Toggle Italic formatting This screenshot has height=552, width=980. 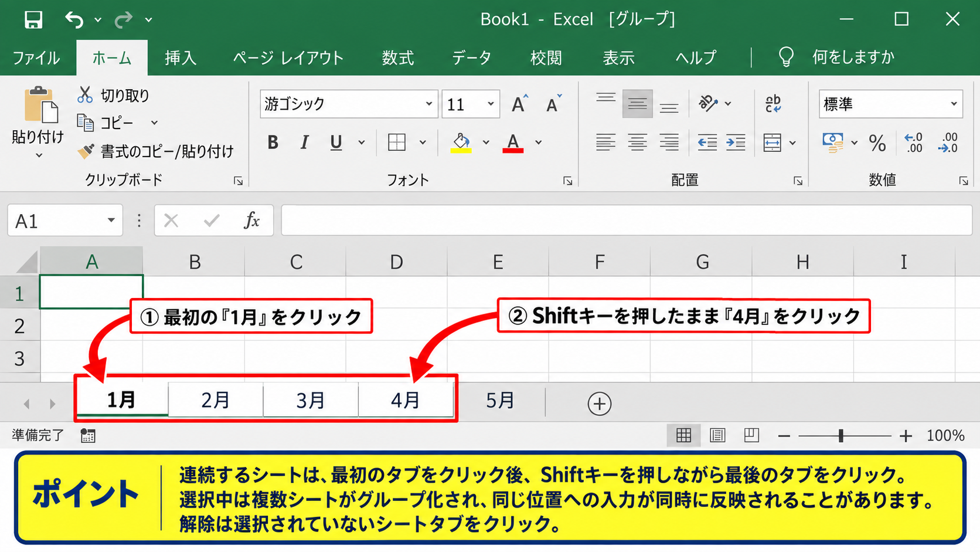304,142
